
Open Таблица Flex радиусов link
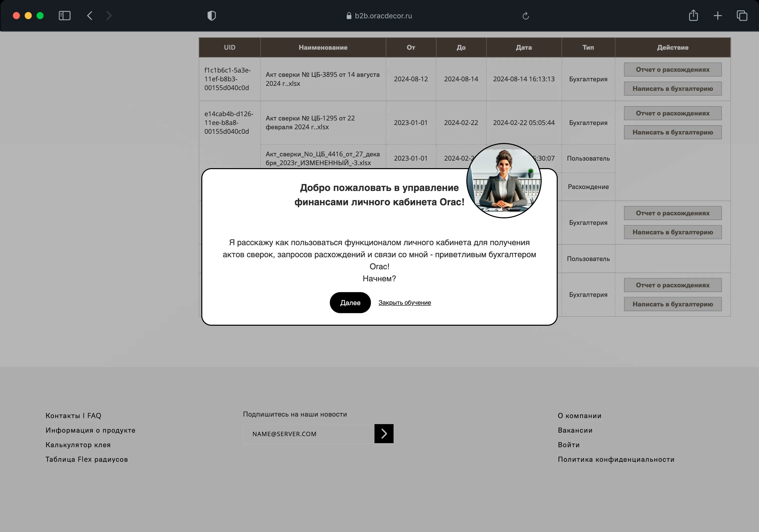(x=87, y=459)
